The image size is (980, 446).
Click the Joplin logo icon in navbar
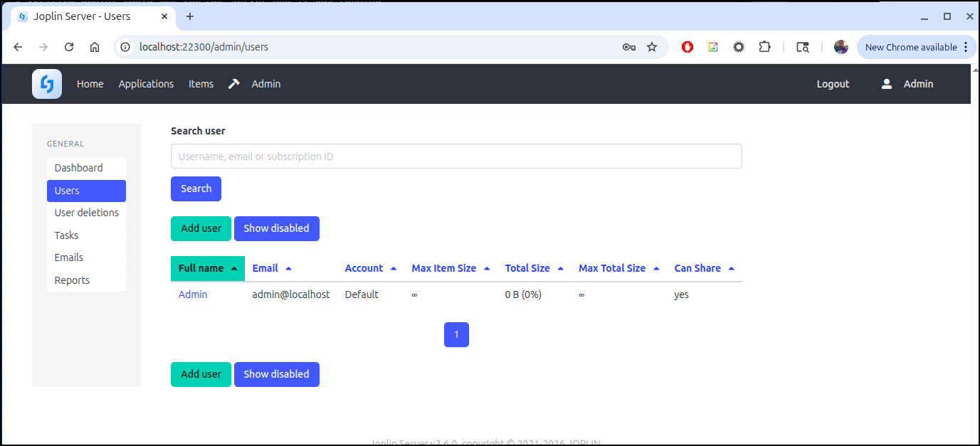pos(47,84)
